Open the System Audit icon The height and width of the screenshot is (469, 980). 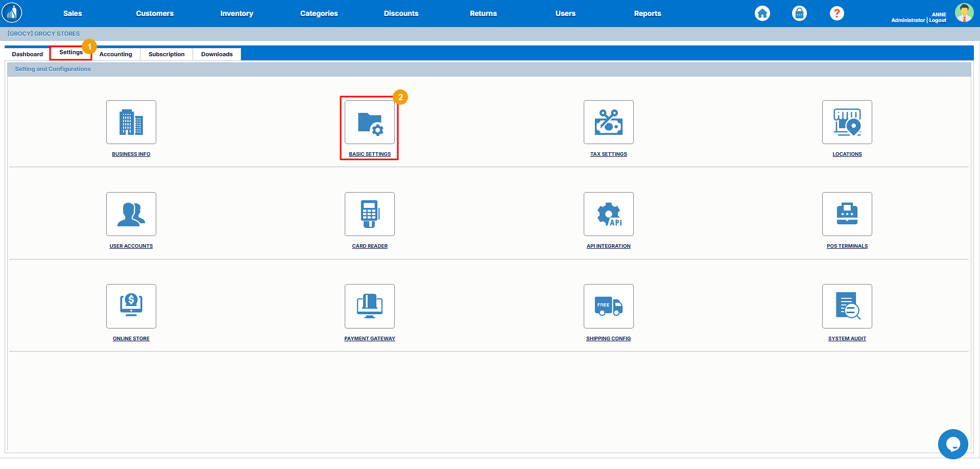click(x=847, y=306)
